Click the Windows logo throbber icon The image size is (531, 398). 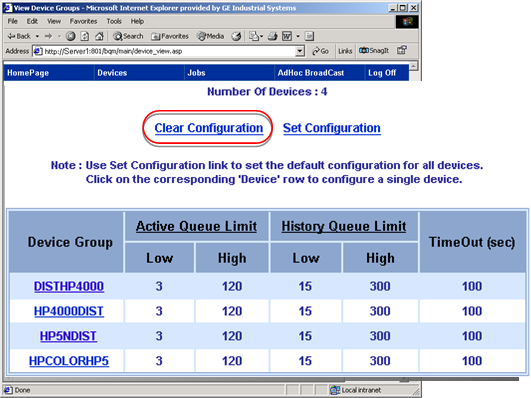click(407, 22)
